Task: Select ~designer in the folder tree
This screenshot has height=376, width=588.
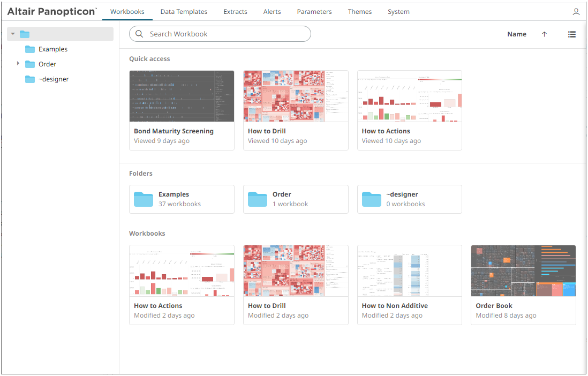Action: [53, 79]
